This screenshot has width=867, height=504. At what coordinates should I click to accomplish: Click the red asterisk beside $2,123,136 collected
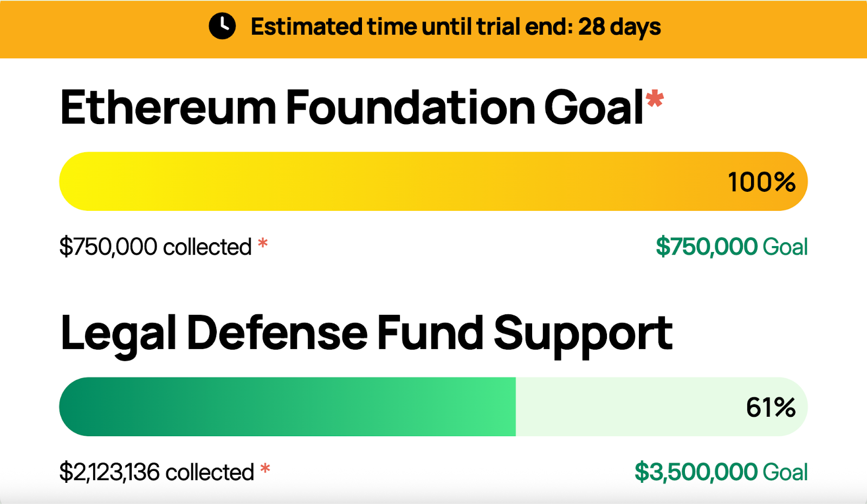265,468
